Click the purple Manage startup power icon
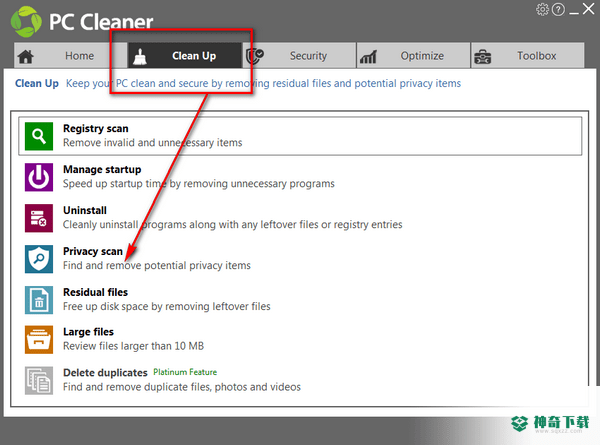Image resolution: width=600 pixels, height=445 pixels. click(39, 177)
